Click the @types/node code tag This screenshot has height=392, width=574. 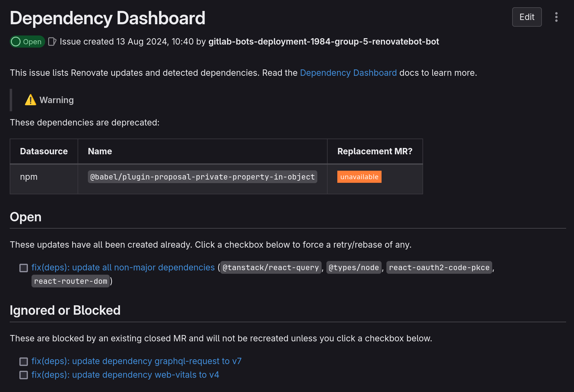click(354, 267)
